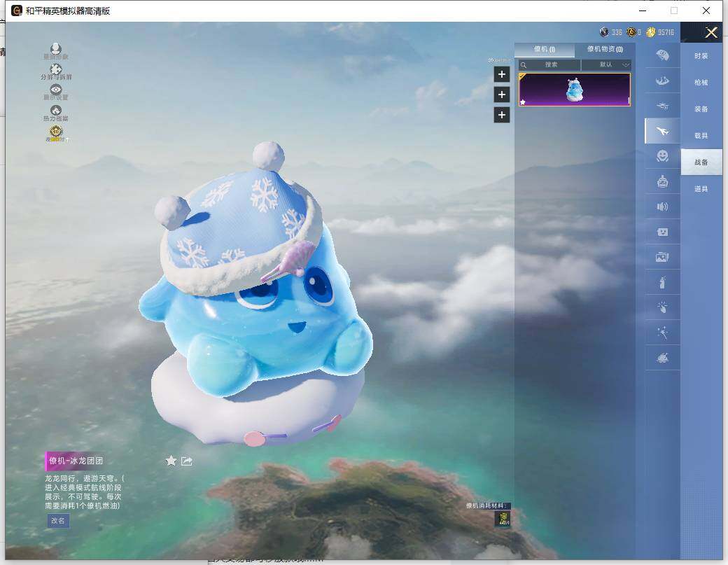728x565 pixels.
Task: Click the bottom plus slot button
Action: pyautogui.click(x=502, y=115)
